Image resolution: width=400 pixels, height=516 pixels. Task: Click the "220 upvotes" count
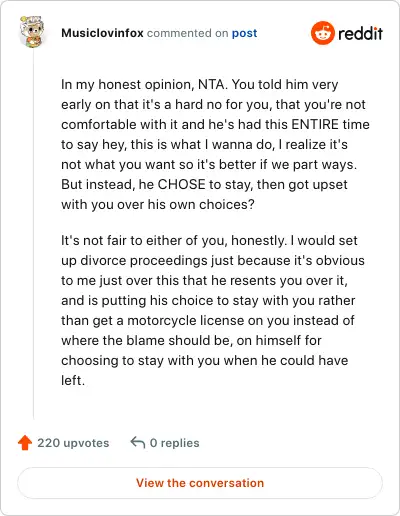point(73,443)
